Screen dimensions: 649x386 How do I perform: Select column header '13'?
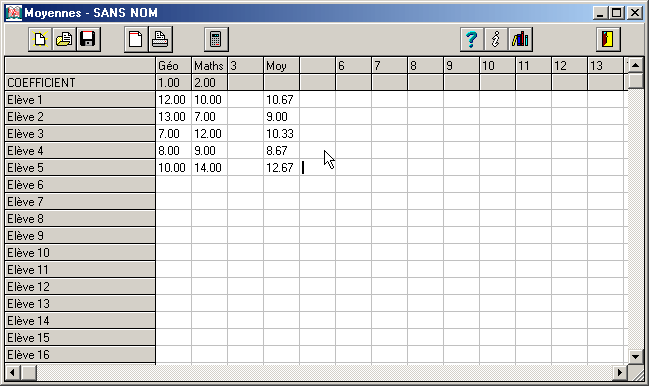(x=606, y=66)
